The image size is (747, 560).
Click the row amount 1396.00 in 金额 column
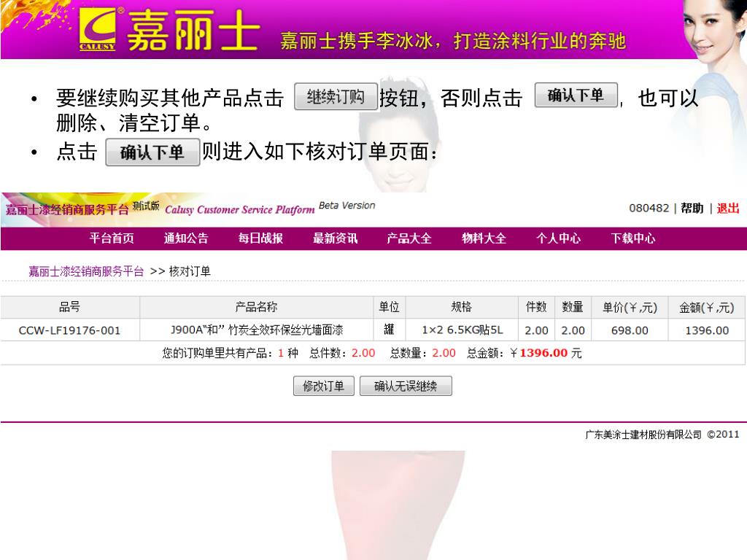[707, 330]
